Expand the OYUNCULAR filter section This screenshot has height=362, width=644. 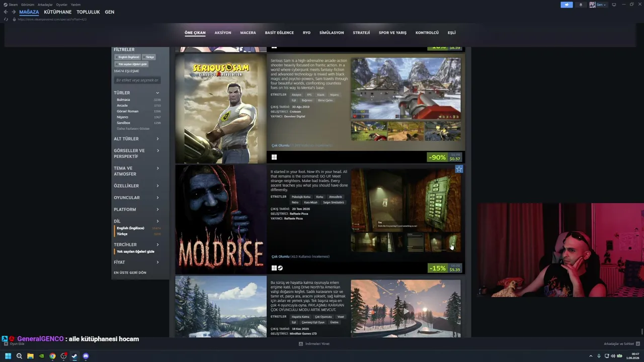click(136, 198)
